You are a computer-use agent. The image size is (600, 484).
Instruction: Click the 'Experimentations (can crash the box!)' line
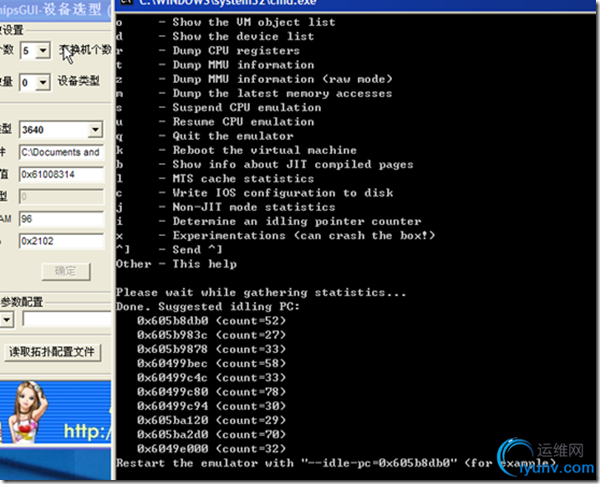point(276,235)
